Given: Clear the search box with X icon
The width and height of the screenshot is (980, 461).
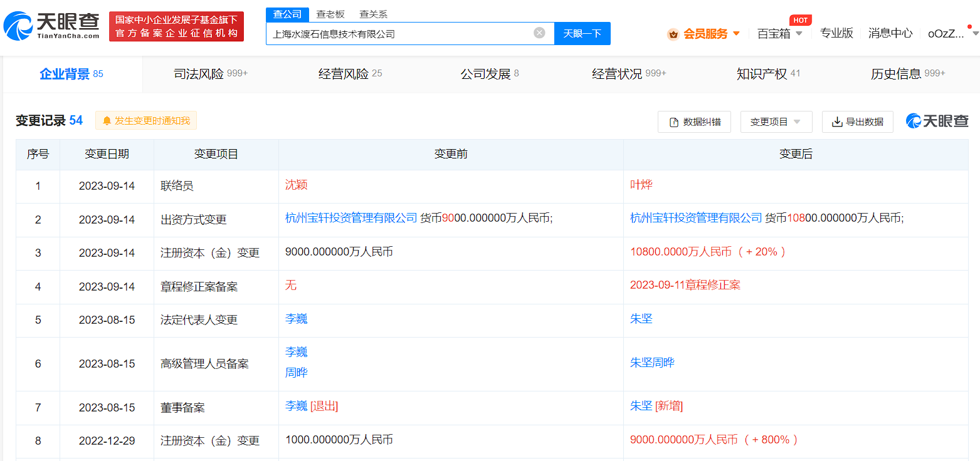Looking at the screenshot, I should click(539, 33).
